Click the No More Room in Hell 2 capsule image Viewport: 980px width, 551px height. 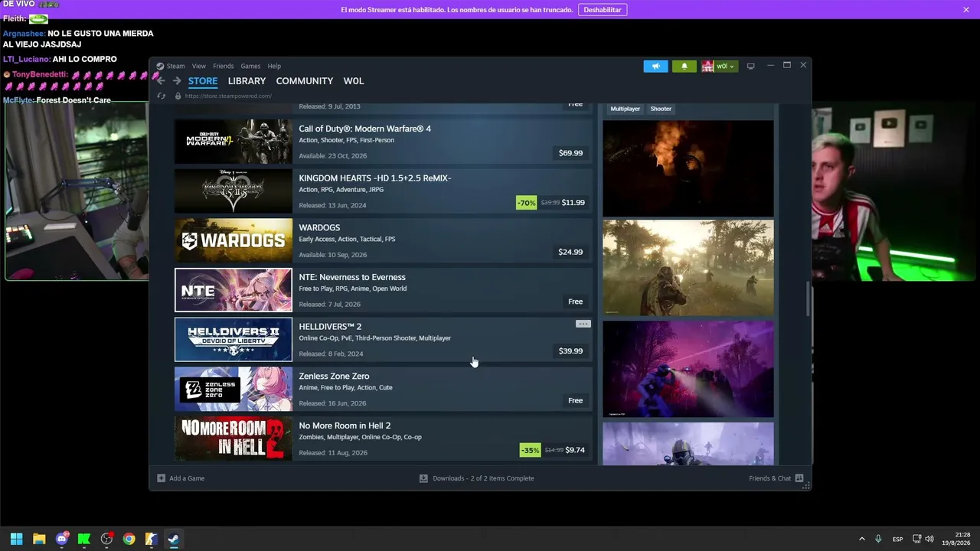(234, 439)
